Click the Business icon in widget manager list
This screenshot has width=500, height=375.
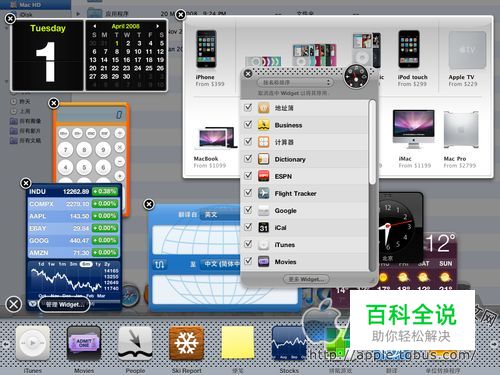pos(264,125)
